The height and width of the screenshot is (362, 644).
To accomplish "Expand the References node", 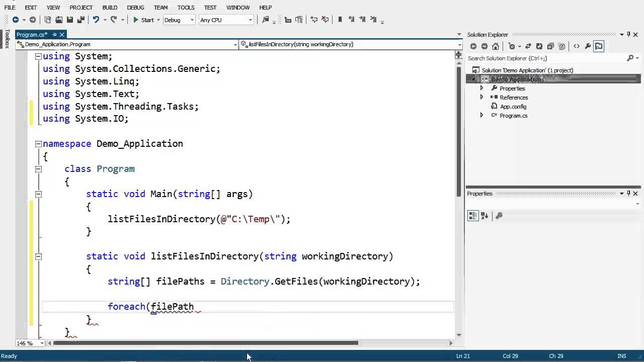I will click(x=481, y=97).
